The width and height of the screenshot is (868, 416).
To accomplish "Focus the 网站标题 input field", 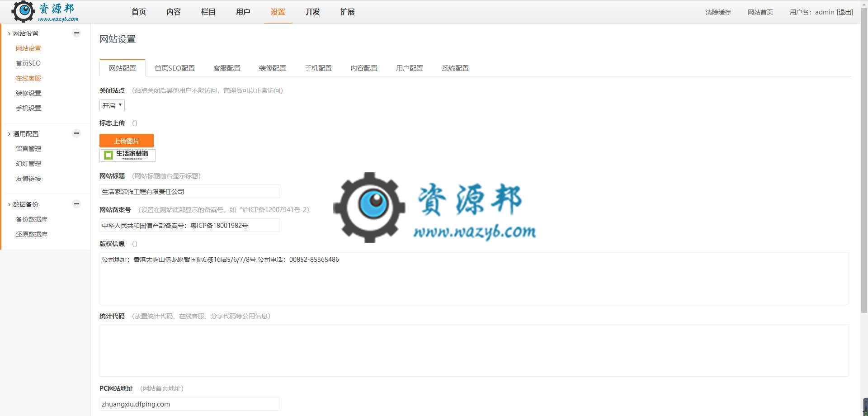I will 190,191.
